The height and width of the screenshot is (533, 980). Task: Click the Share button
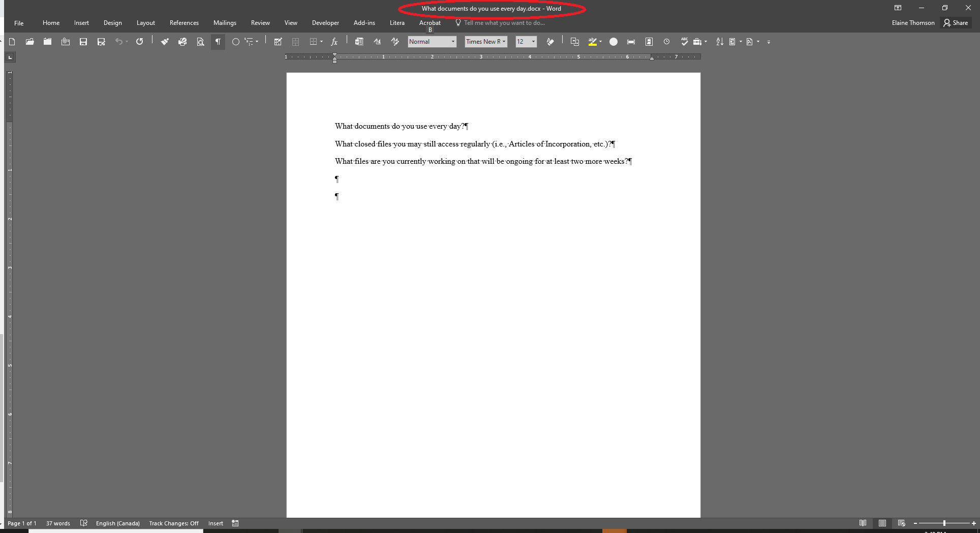click(956, 23)
